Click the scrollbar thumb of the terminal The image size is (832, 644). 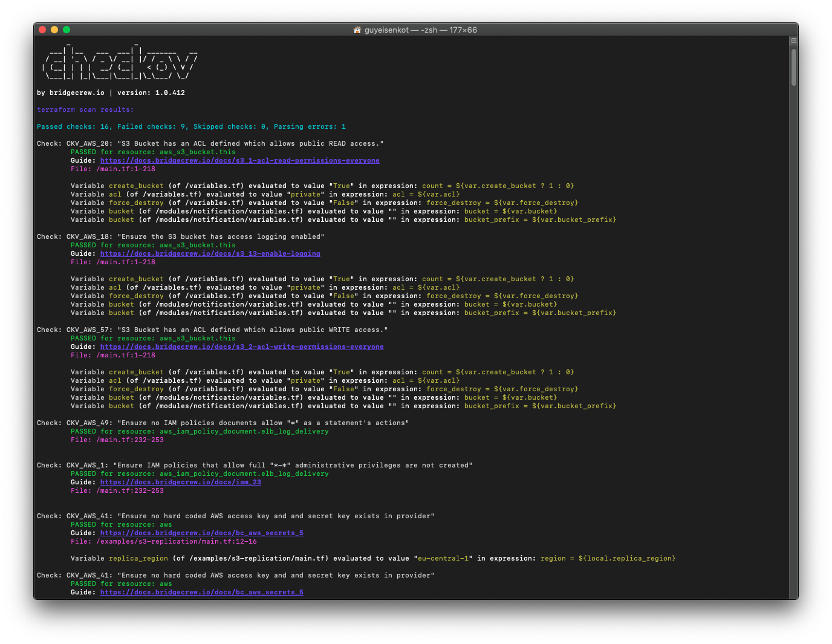pyautogui.click(x=794, y=67)
